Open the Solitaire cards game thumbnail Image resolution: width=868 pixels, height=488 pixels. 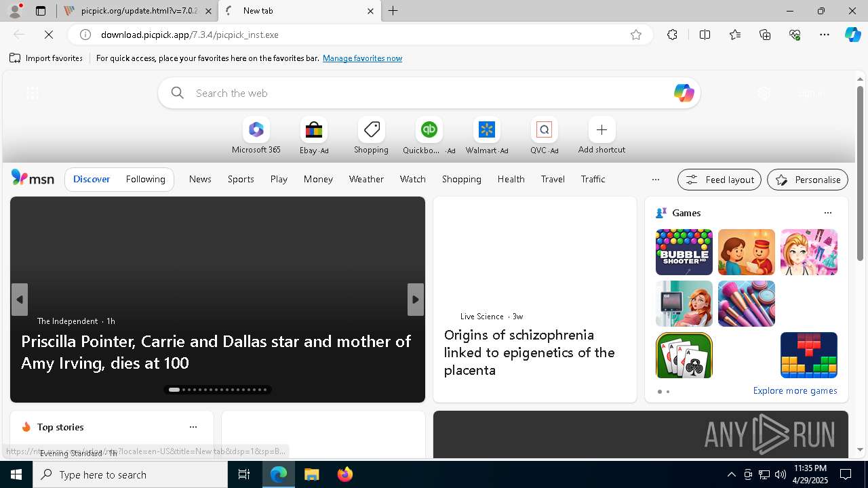(x=684, y=355)
